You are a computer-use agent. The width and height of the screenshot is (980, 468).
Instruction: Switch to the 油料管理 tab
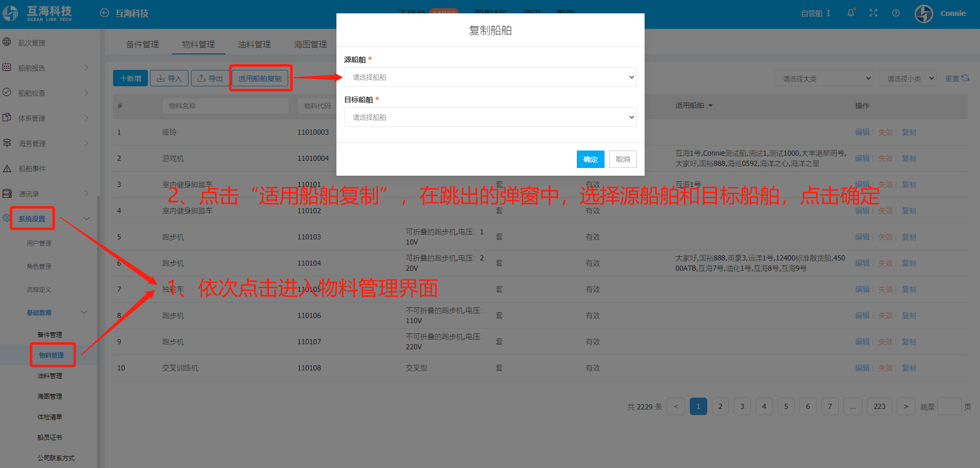click(x=254, y=44)
